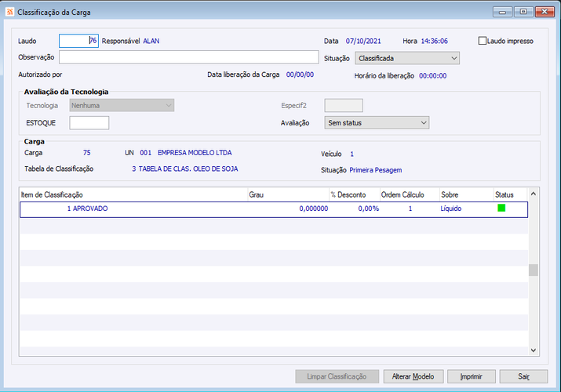Maximize the Classificação da Carga window
Image resolution: width=561 pixels, height=392 pixels.
(523, 12)
